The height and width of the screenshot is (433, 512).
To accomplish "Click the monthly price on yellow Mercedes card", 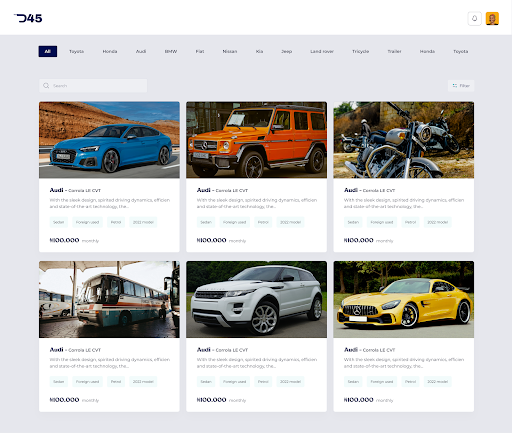I will 369,400.
